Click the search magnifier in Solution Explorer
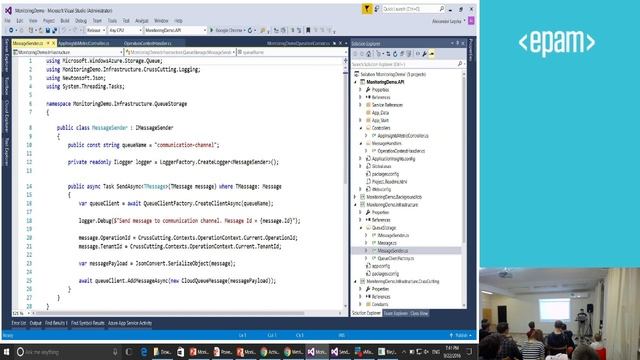The width and height of the screenshot is (640, 360). point(460,64)
